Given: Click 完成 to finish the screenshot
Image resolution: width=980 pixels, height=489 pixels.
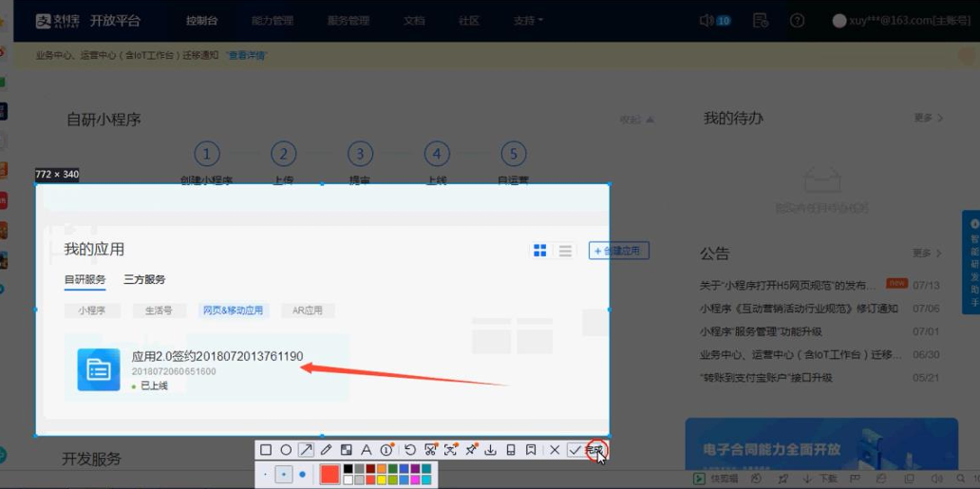Looking at the screenshot, I should (x=594, y=450).
